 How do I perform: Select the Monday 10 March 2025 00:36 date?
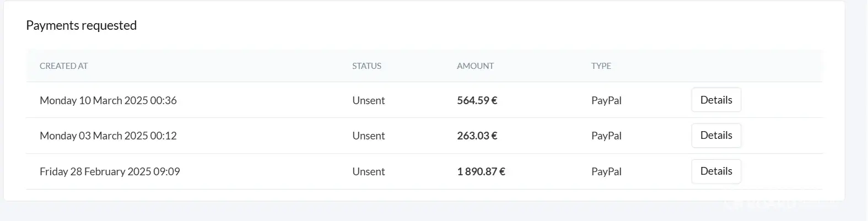pyautogui.click(x=108, y=100)
